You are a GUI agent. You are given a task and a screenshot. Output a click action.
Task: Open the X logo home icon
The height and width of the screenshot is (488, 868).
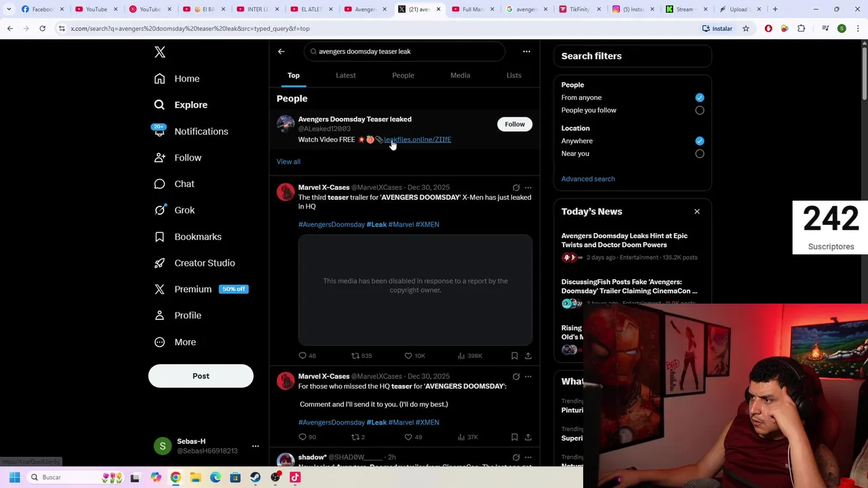click(160, 52)
